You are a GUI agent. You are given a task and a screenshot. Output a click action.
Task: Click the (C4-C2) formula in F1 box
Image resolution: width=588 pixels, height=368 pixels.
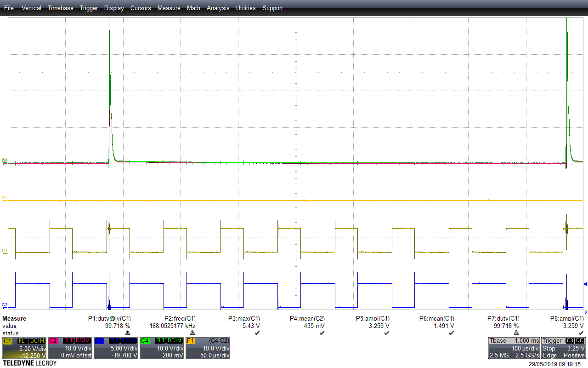pyautogui.click(x=219, y=341)
